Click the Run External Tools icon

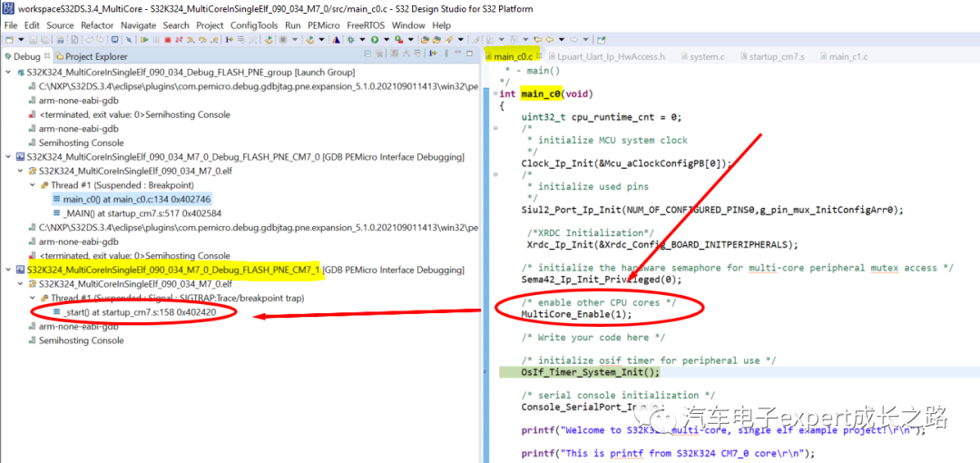pyautogui.click(x=398, y=39)
